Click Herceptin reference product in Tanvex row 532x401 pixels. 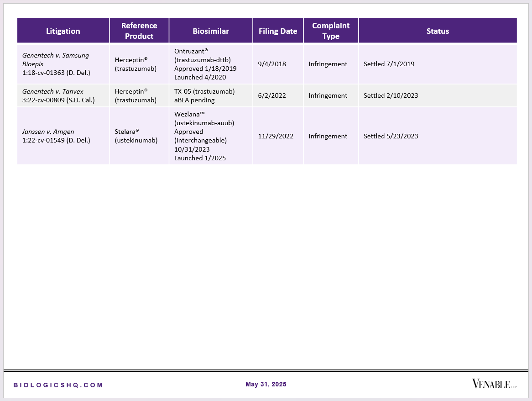tap(139, 96)
